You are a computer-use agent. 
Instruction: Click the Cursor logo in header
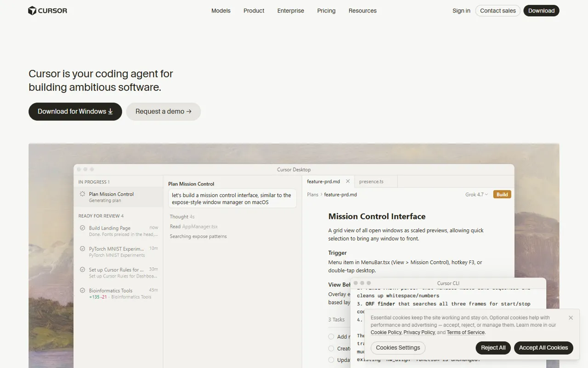pyautogui.click(x=48, y=11)
